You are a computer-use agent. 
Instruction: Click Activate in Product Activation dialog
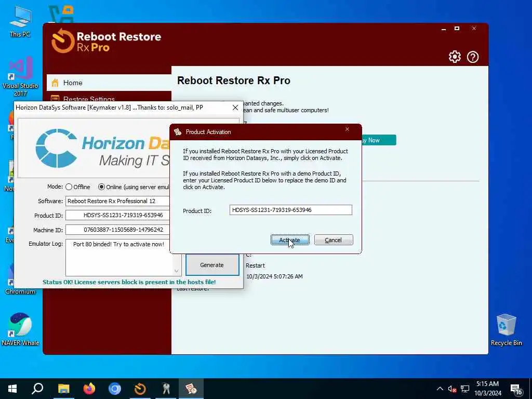(x=290, y=240)
